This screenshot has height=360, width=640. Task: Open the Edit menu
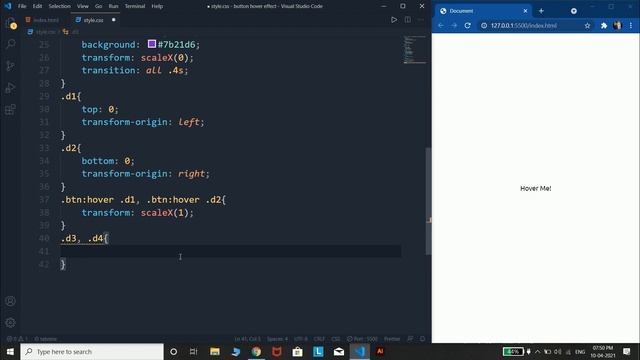pyautogui.click(x=37, y=6)
